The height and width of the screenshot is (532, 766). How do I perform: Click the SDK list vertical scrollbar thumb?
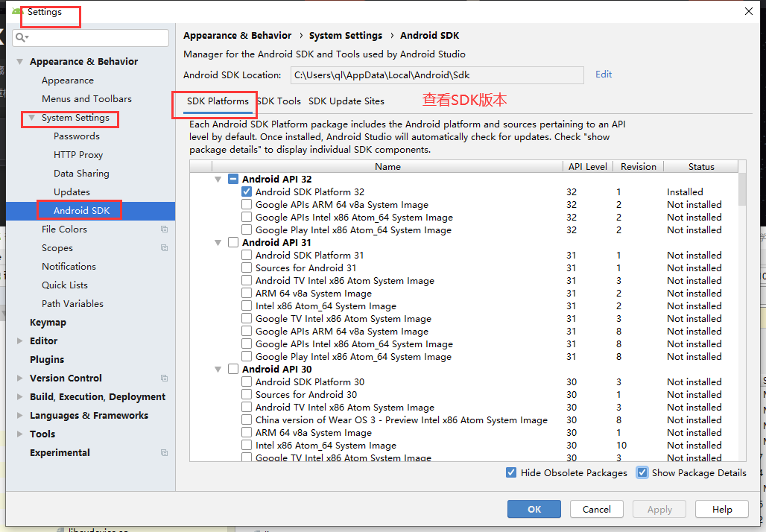tap(742, 190)
